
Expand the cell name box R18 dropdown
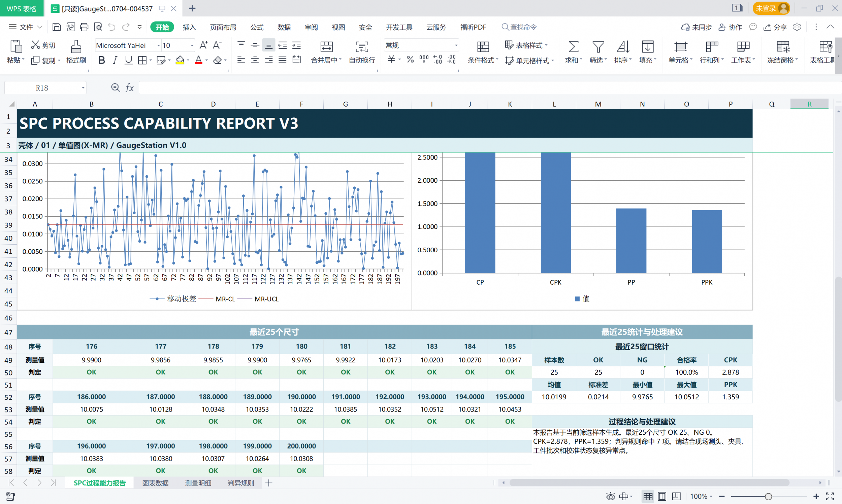click(83, 88)
